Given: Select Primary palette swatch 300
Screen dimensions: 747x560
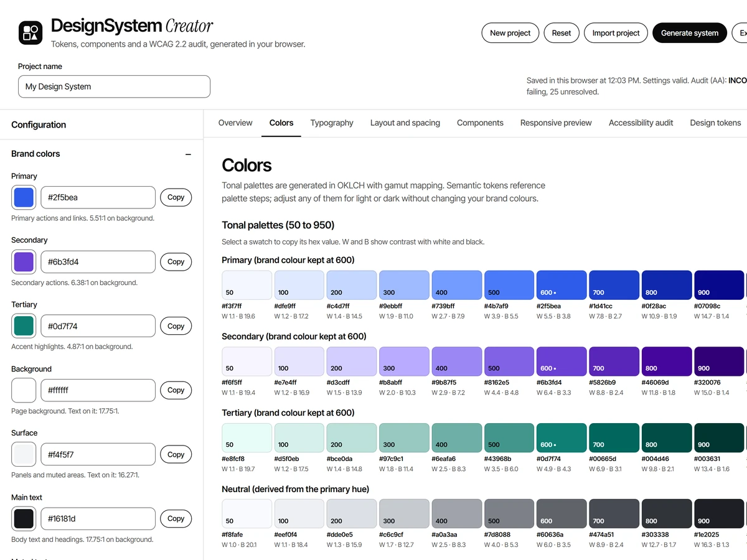Looking at the screenshot, I should (404, 285).
